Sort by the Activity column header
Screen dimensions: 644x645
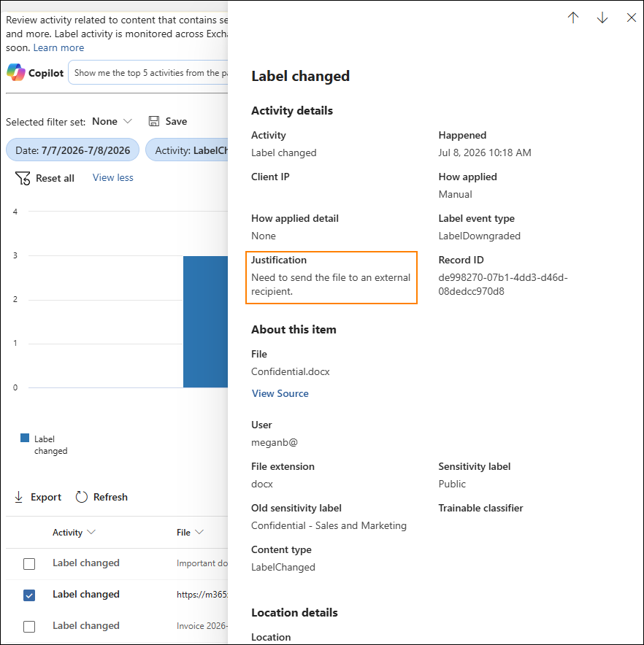tap(74, 533)
